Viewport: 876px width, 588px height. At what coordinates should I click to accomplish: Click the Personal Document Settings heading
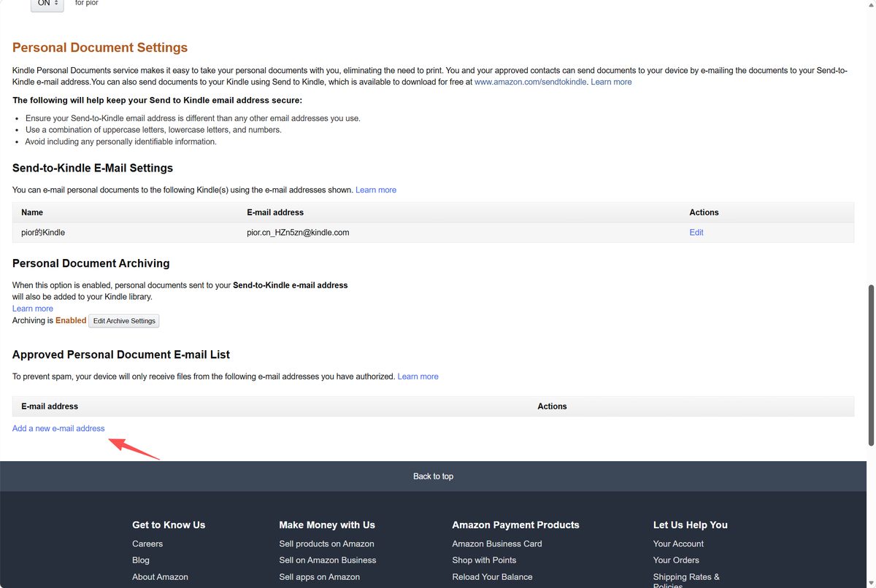(x=100, y=48)
